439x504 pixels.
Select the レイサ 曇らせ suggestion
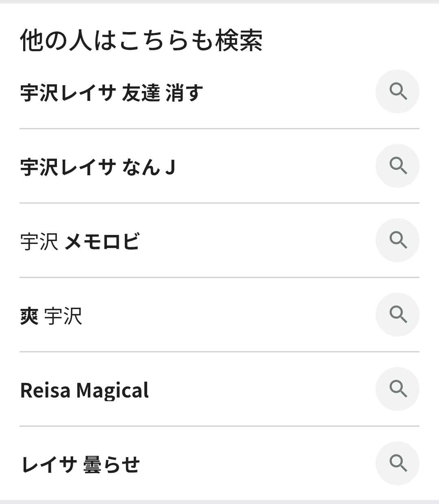tap(80, 465)
